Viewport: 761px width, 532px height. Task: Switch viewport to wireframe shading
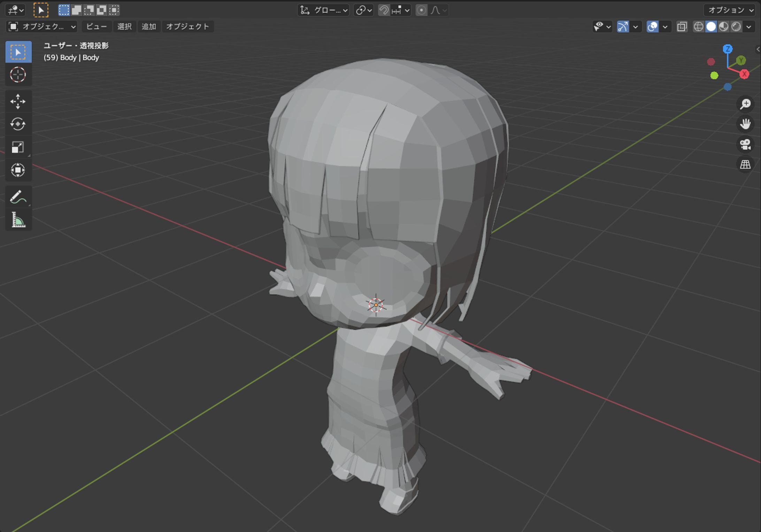pos(698,26)
